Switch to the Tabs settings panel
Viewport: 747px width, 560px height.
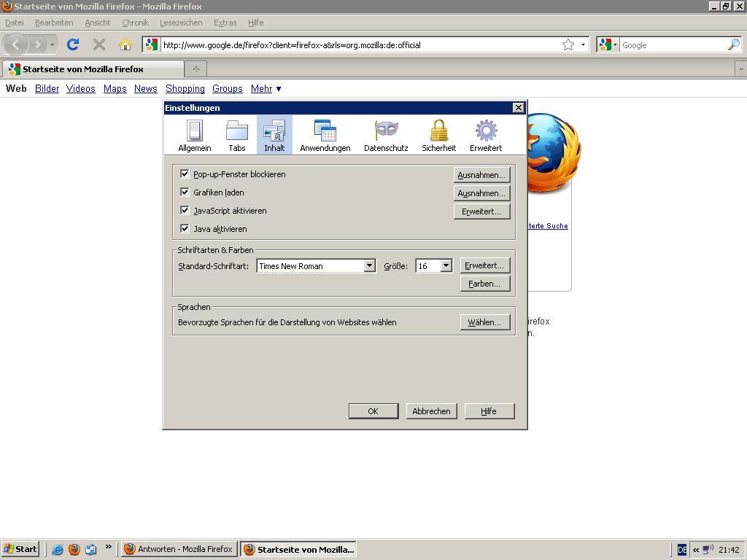[237, 136]
